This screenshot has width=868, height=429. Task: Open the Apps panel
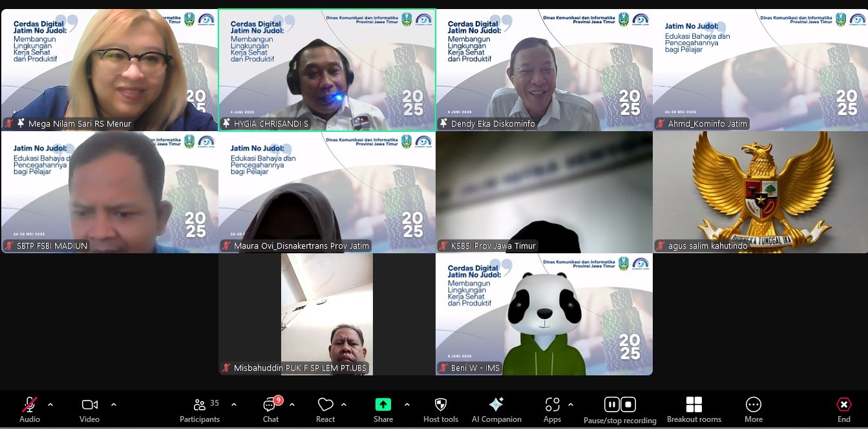click(552, 408)
